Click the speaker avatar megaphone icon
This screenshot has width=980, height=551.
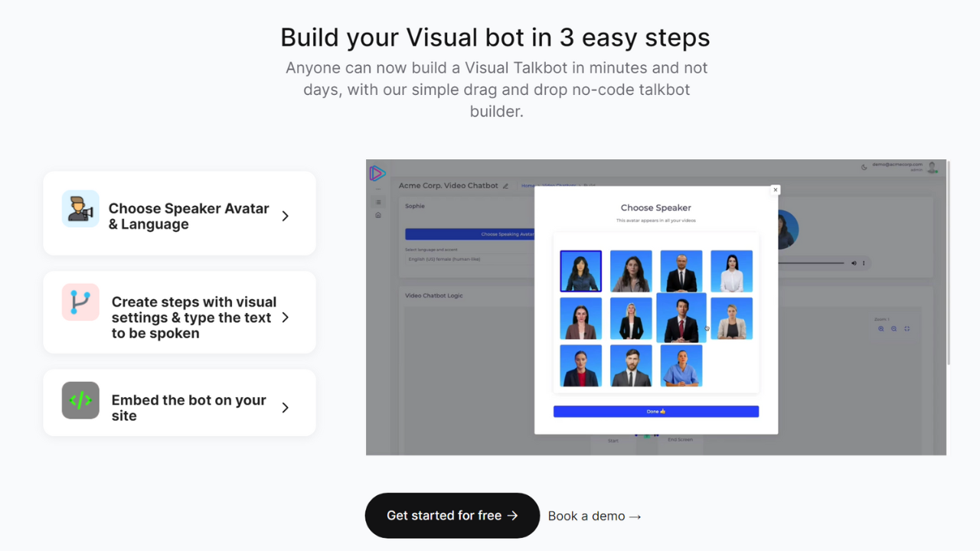pos(80,209)
